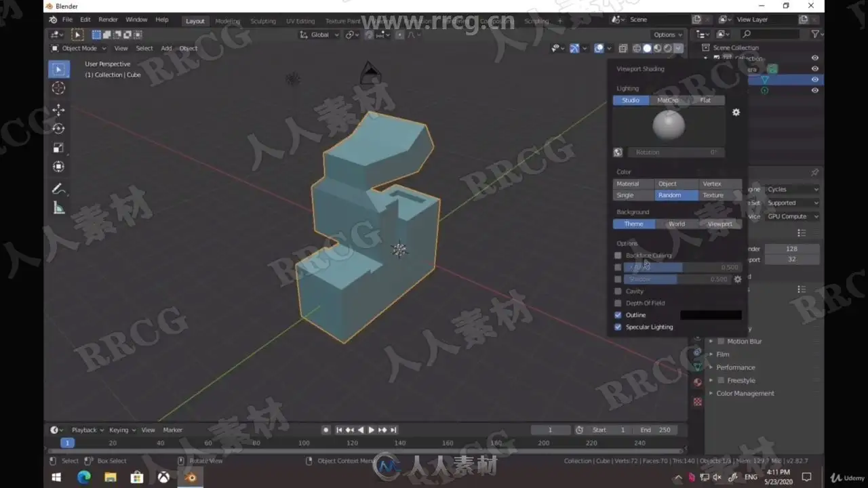Enable Backface Culling checkbox
Screen dimensions: 868x488
[618, 256]
